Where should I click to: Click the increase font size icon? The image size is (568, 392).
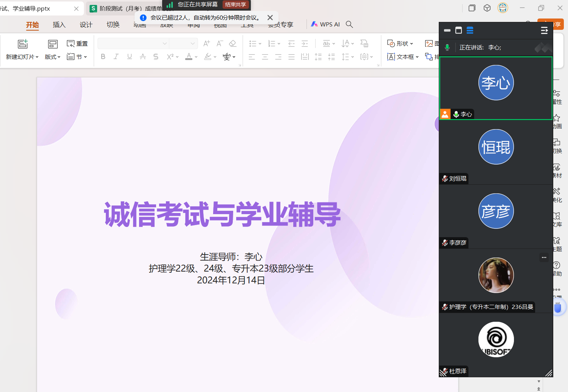pos(206,43)
